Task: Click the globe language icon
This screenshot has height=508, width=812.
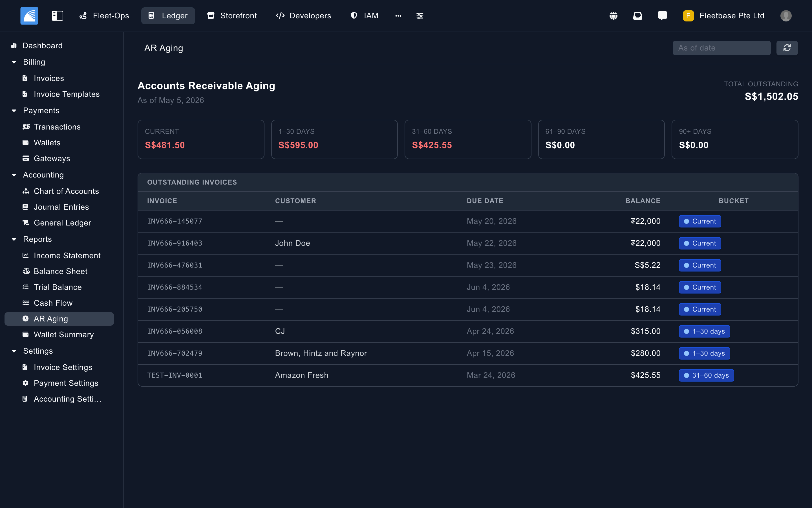Action: coord(613,16)
